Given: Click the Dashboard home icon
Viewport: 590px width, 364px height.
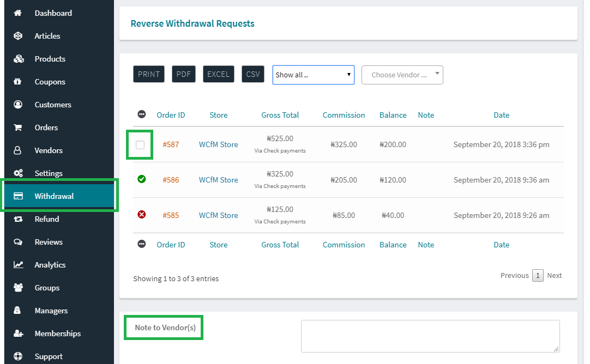Looking at the screenshot, I should click(x=18, y=13).
